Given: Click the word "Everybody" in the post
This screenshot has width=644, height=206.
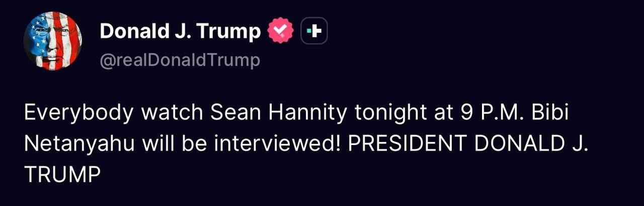Looking at the screenshot, I should 79,113.
